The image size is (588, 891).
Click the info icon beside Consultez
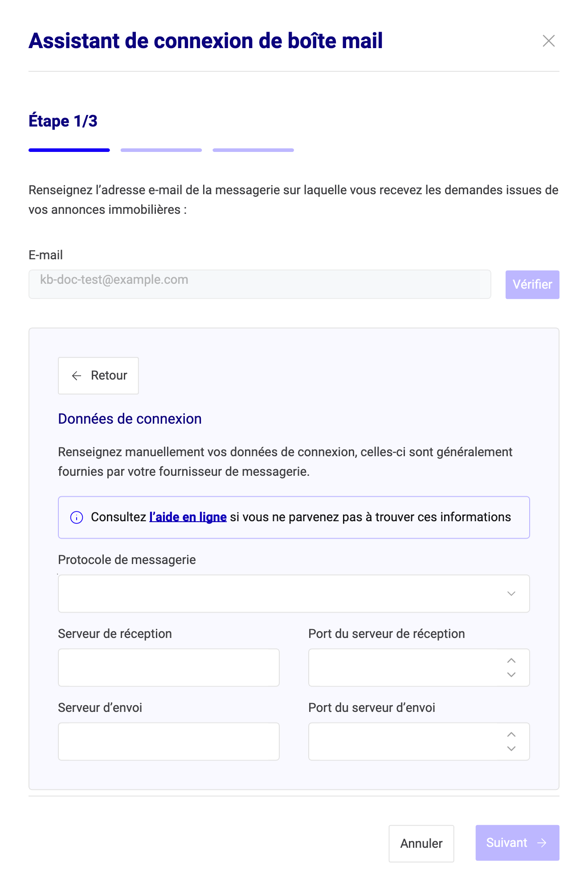click(x=77, y=517)
